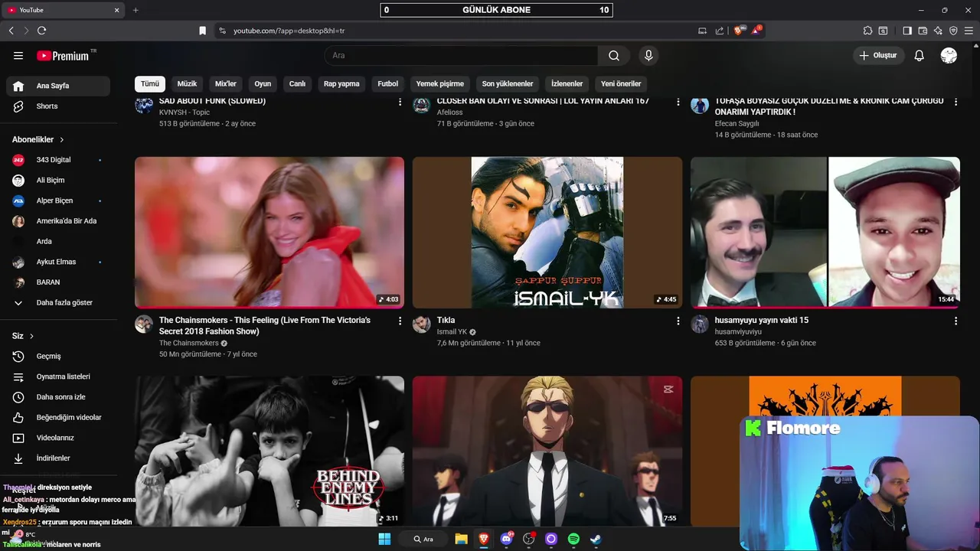Screen dimensions: 980x551
Task: Select the Rap yapma filter chip
Action: click(341, 83)
